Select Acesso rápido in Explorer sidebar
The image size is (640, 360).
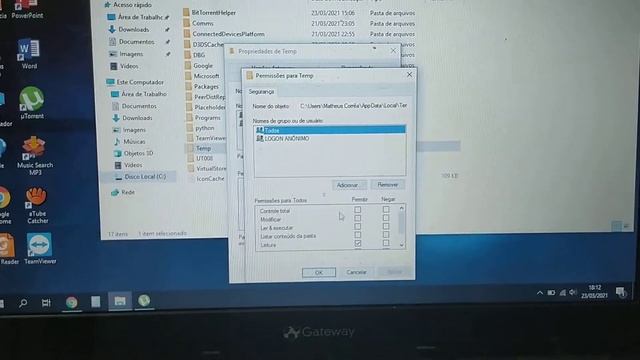click(128, 5)
